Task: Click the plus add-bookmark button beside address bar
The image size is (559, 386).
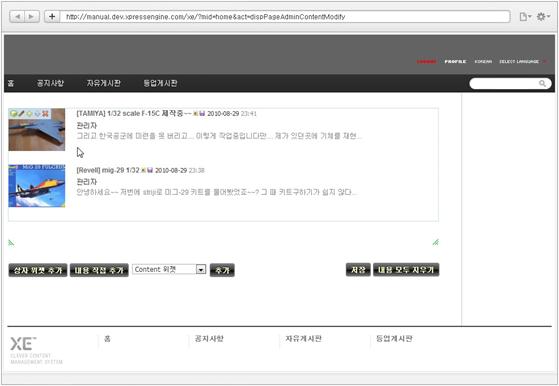Action: [x=52, y=16]
